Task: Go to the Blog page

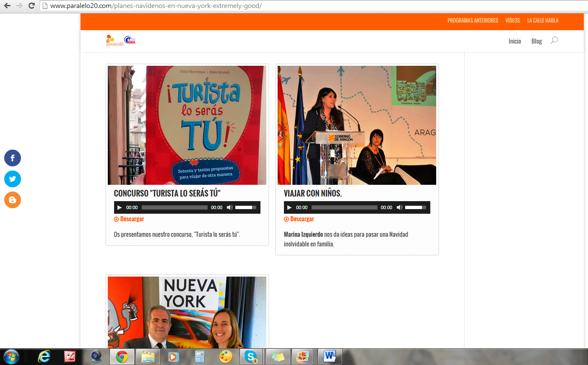Action: (536, 41)
